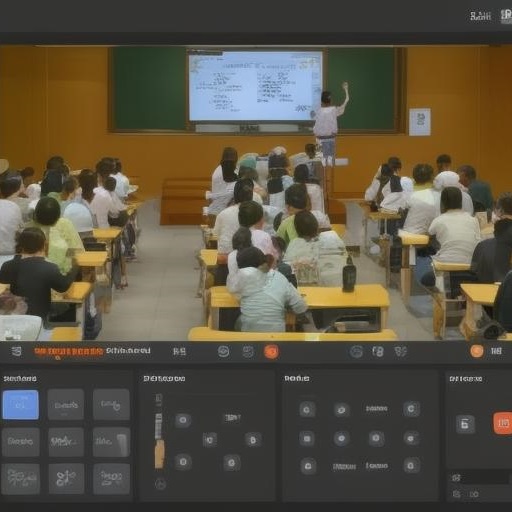Screen dimensions: 512x512
Task: Toggle the bottom-right round button in third panel
Action: [411, 465]
